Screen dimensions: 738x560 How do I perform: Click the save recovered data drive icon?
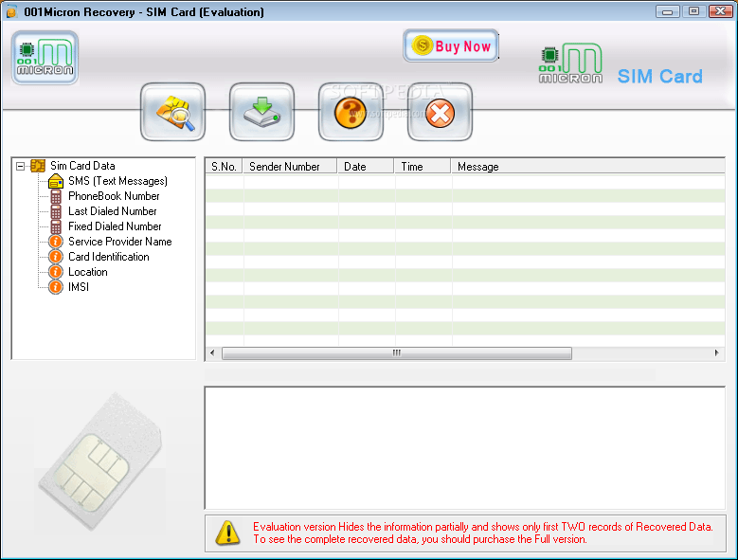point(262,112)
